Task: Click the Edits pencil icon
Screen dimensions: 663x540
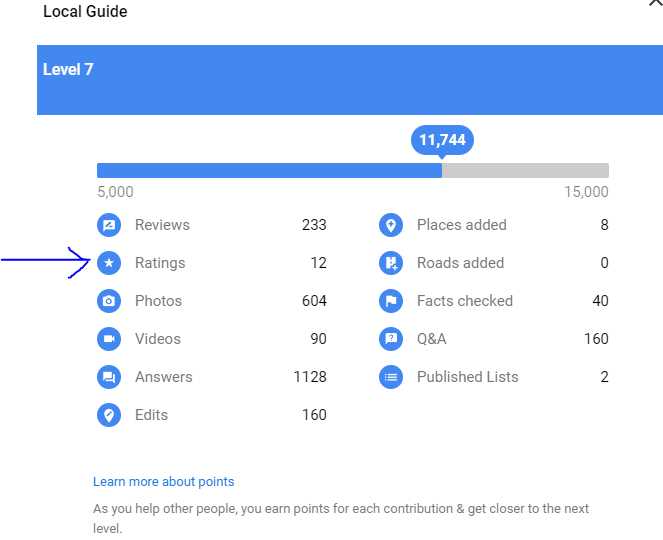Action: click(x=109, y=415)
